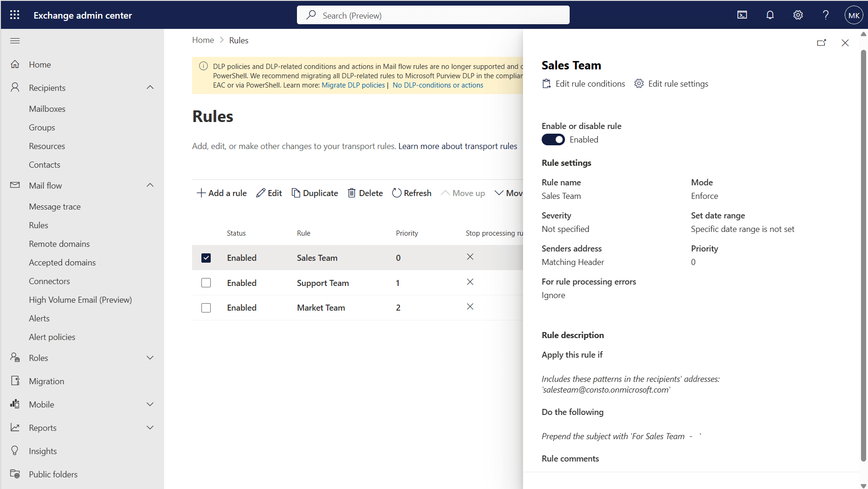This screenshot has height=489, width=868.
Task: Go to Accepted domains
Action: tap(62, 262)
